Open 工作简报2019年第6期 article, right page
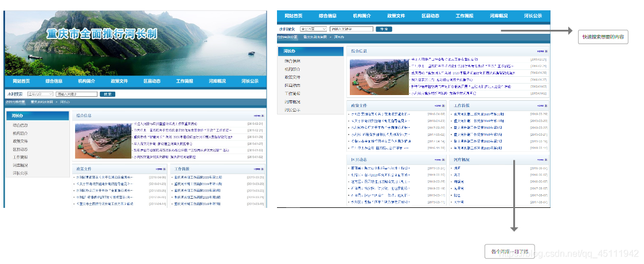Image resolution: width=644 pixels, height=264 pixels. [x=477, y=148]
